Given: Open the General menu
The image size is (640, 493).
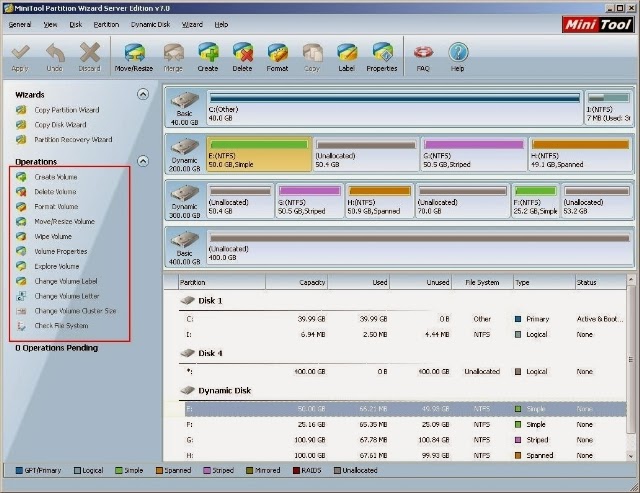Looking at the screenshot, I should pyautogui.click(x=20, y=24).
